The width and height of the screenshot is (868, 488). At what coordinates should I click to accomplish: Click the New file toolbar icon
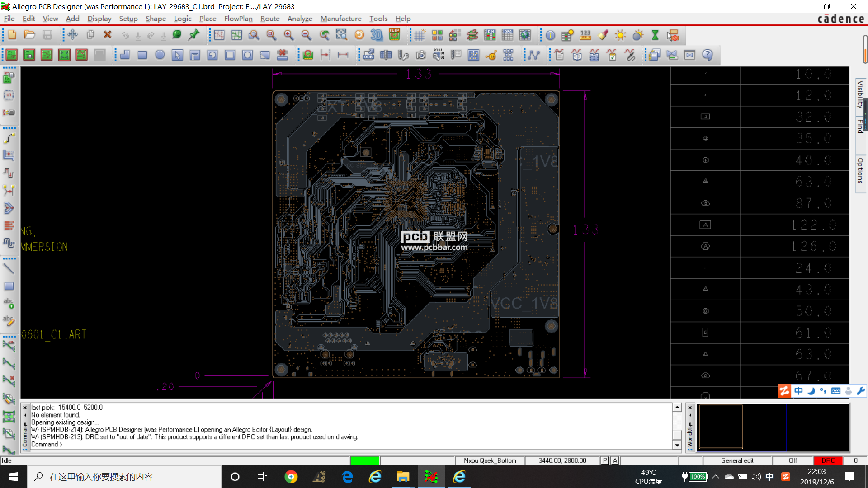12,35
